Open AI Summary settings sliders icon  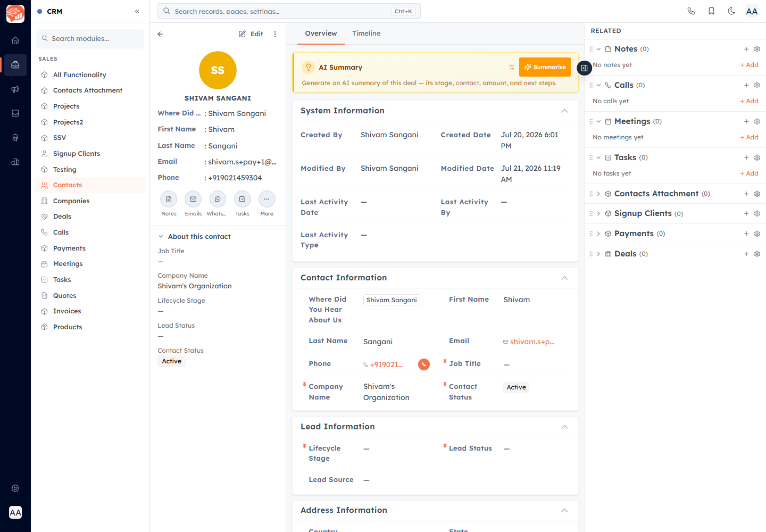pos(512,67)
